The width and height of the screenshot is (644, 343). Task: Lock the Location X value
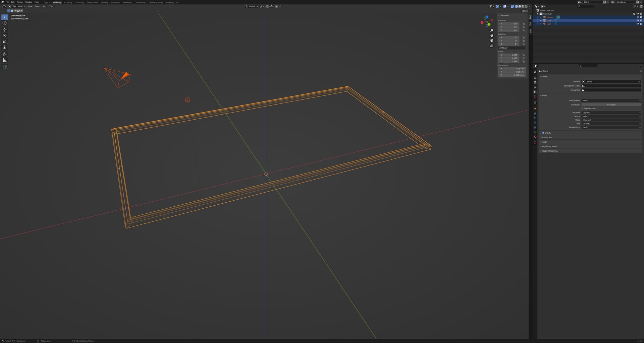pos(524,24)
